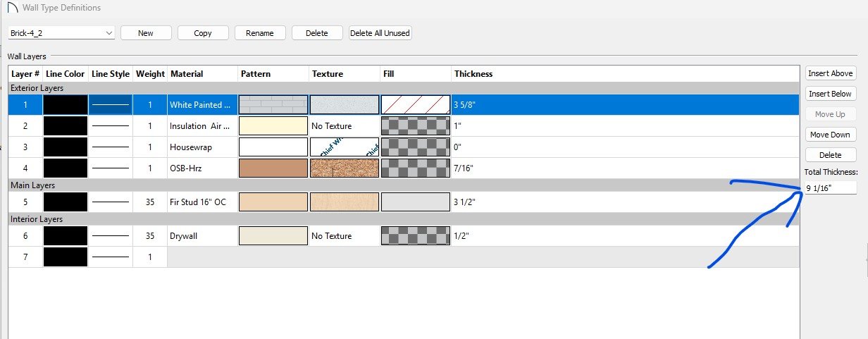This screenshot has height=339, width=868.
Task: Click the Thickness column header
Action: pos(473,74)
